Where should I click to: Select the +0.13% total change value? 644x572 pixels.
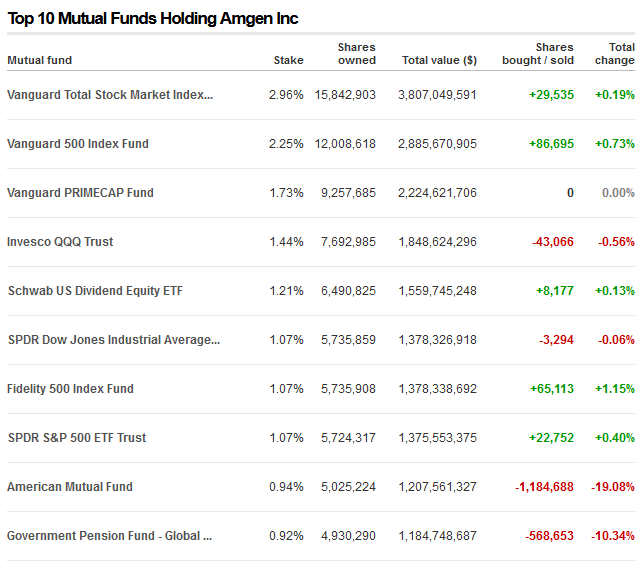point(615,291)
